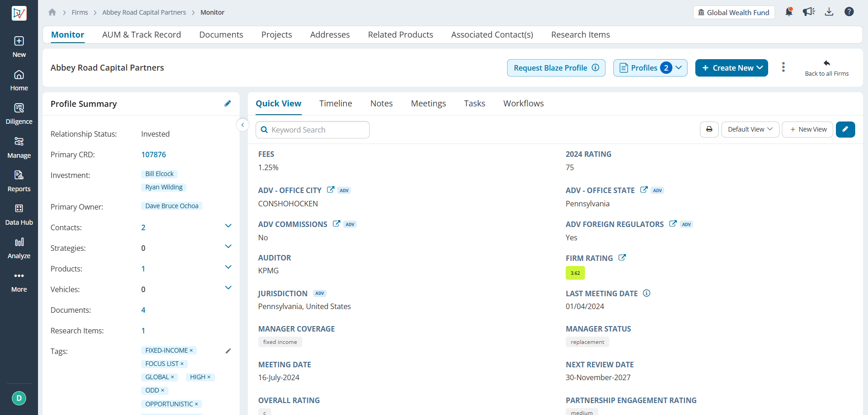Viewport: 868px width, 415px height.
Task: Click the print icon button
Action: point(709,129)
